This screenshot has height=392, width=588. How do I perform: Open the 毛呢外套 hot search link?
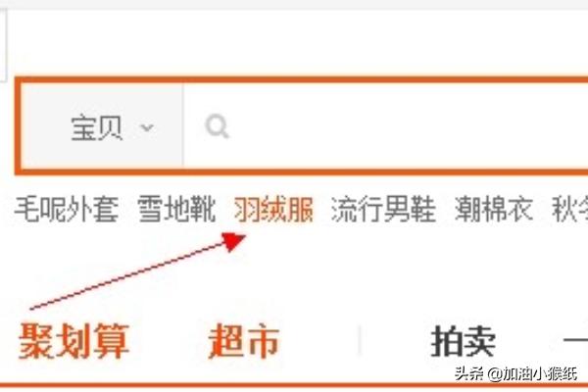click(x=67, y=210)
